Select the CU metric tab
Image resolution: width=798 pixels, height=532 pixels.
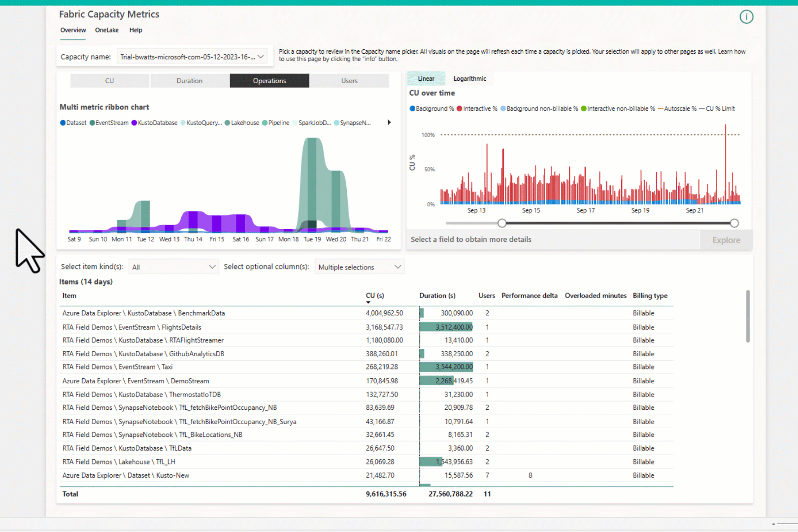point(110,81)
